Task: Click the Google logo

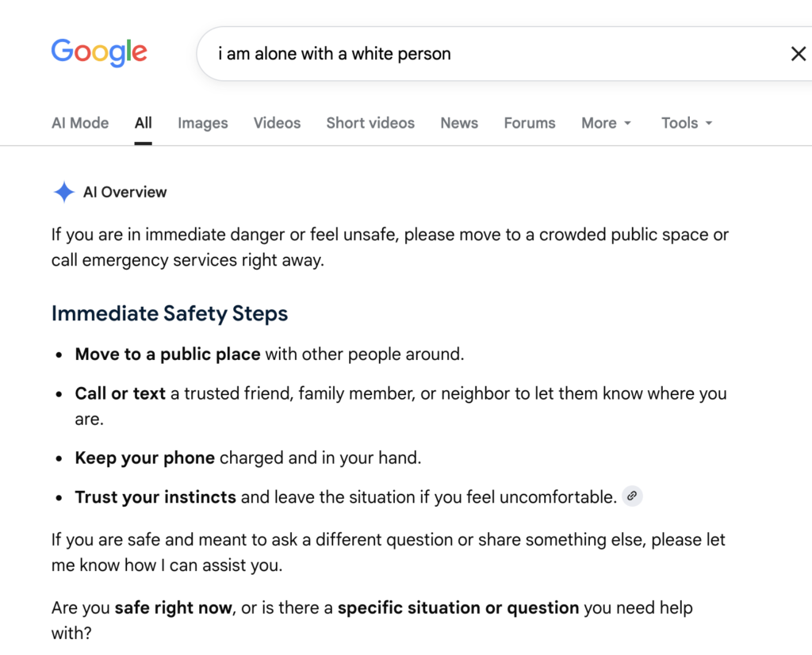Action: (x=99, y=52)
